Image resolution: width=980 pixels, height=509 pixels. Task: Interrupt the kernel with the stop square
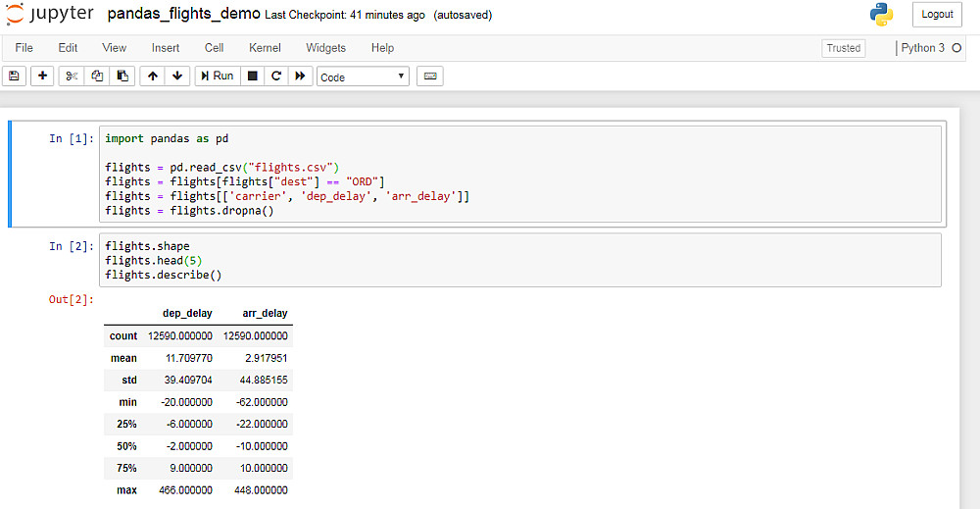253,76
